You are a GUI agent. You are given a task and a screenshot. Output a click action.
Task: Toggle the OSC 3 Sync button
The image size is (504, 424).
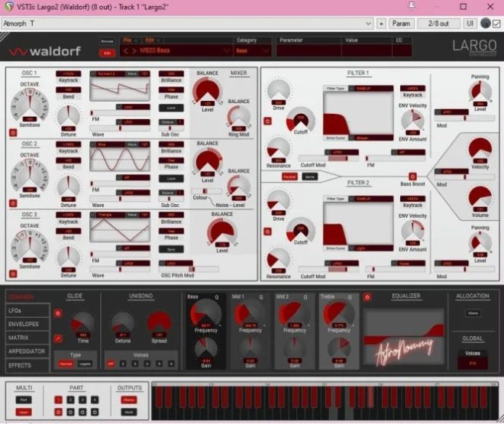tap(171, 249)
